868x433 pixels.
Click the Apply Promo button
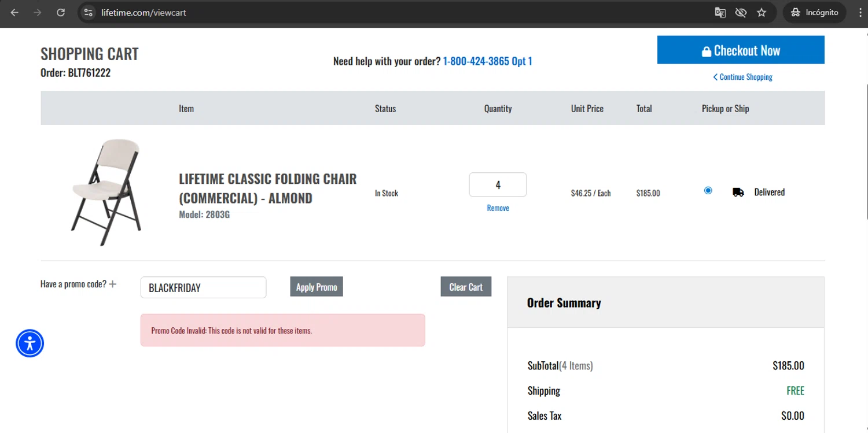(x=317, y=287)
